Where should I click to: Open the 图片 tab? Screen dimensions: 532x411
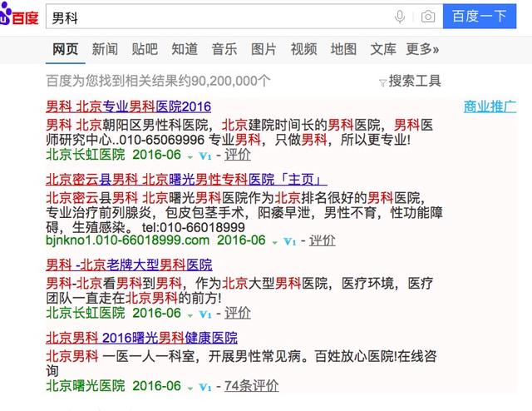coord(264,49)
